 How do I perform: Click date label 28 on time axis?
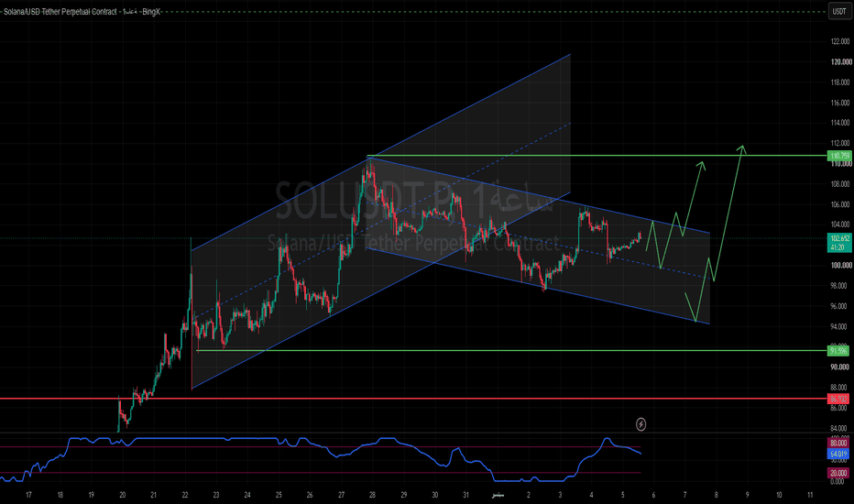click(x=372, y=495)
